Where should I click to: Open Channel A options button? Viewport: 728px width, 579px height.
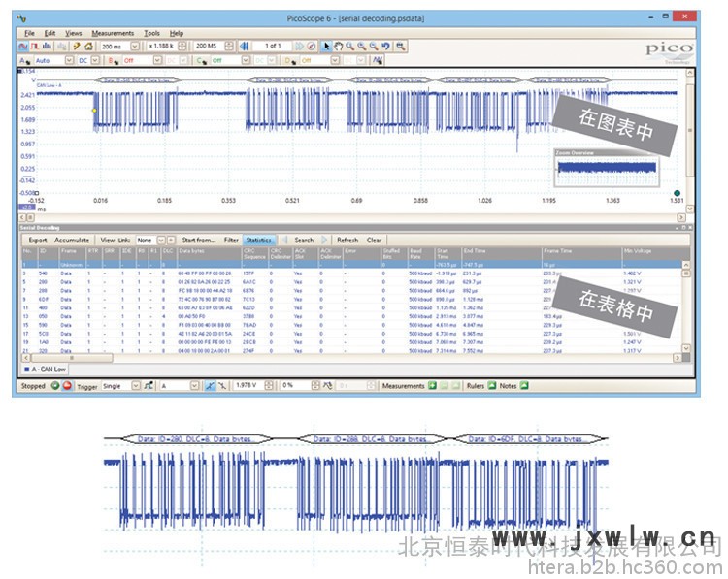(25, 61)
